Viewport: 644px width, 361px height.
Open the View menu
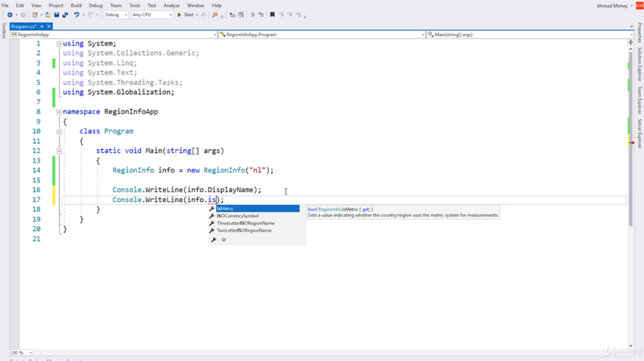pos(36,5)
